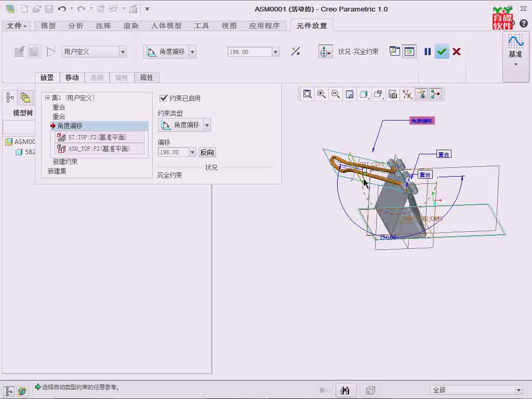
Task: Open the 偏移 196.00 dropdown arrow in panel
Action: (192, 152)
